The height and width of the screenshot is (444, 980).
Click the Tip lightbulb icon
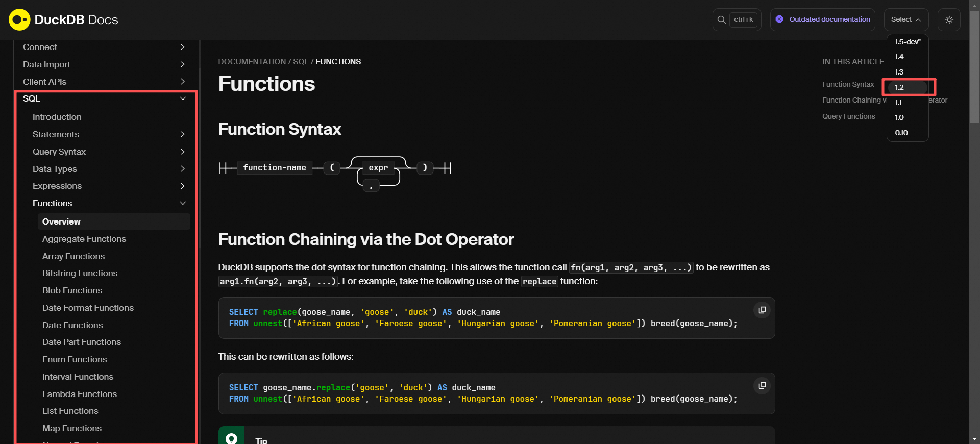[x=231, y=438]
